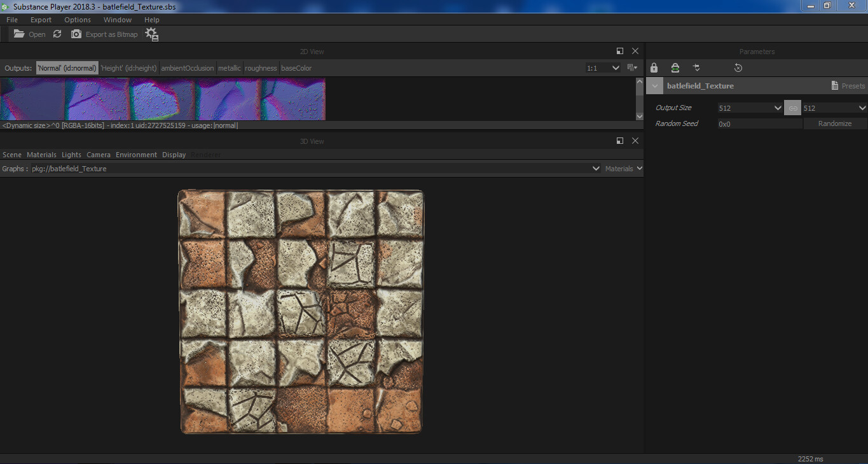Click the lock icon in the Parameters panel
The height and width of the screenshot is (464, 868).
pyautogui.click(x=654, y=67)
